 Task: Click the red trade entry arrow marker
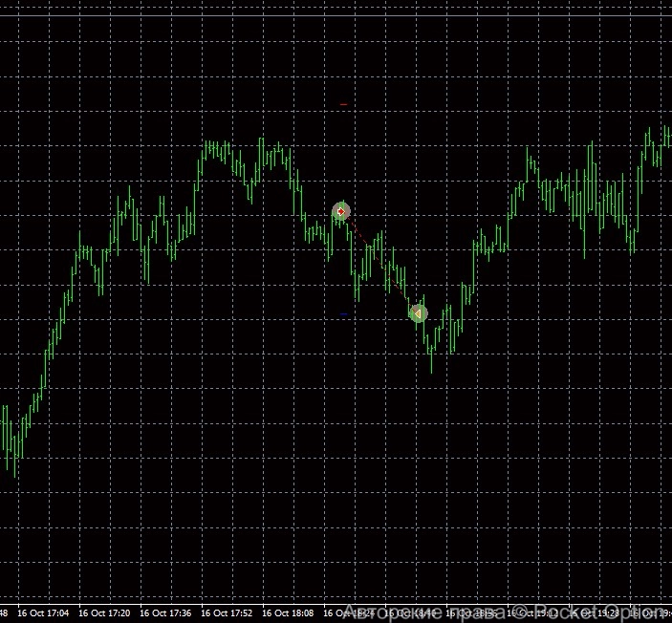point(341,211)
